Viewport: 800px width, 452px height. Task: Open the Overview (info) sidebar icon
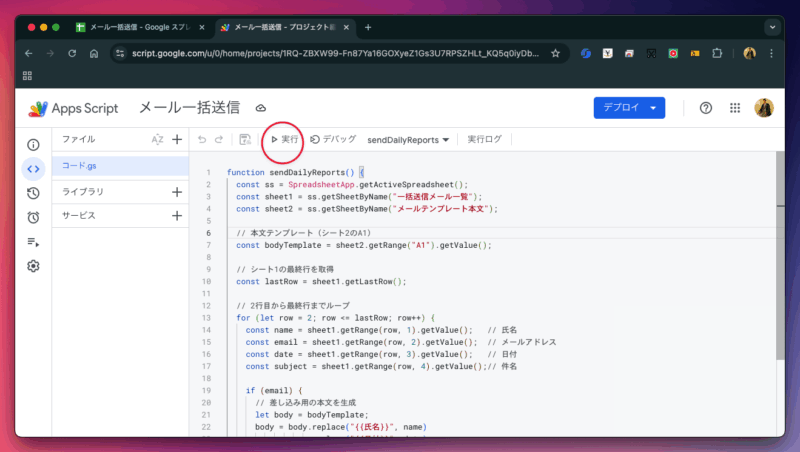(x=33, y=145)
